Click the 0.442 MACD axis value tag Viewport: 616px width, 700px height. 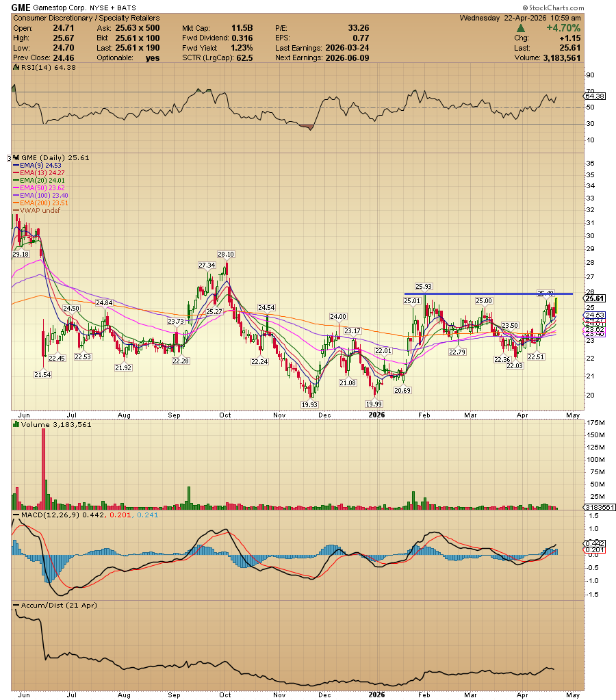595,543
